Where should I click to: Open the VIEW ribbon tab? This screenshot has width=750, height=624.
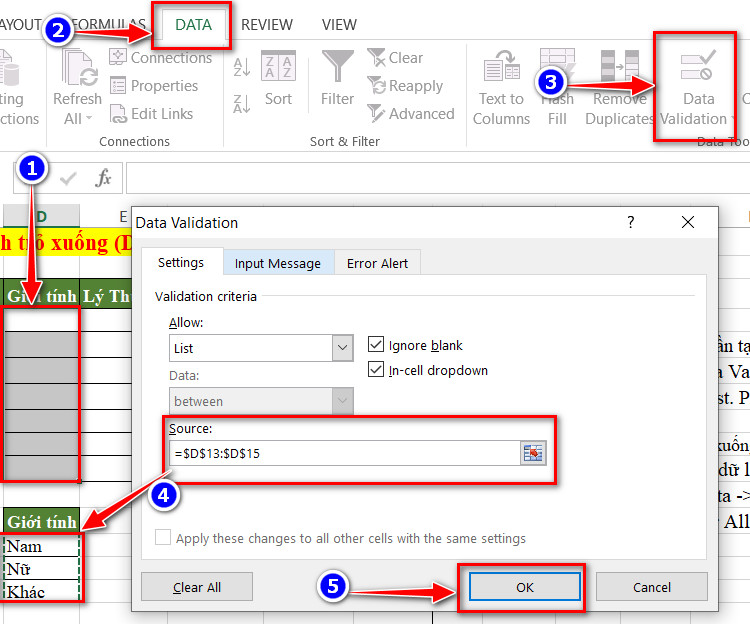tap(339, 24)
